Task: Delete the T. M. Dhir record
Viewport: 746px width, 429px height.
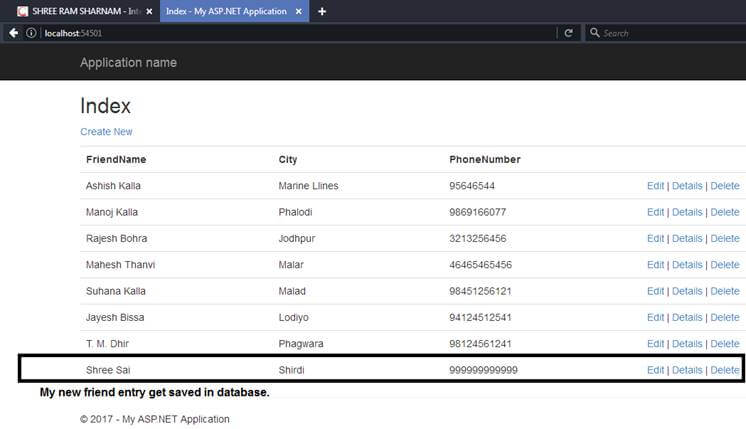Action: (x=725, y=344)
